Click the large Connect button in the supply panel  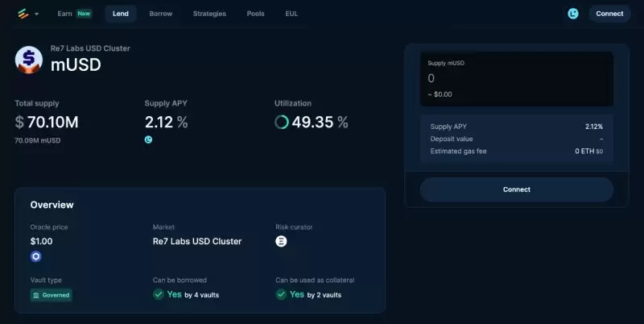[x=517, y=189]
